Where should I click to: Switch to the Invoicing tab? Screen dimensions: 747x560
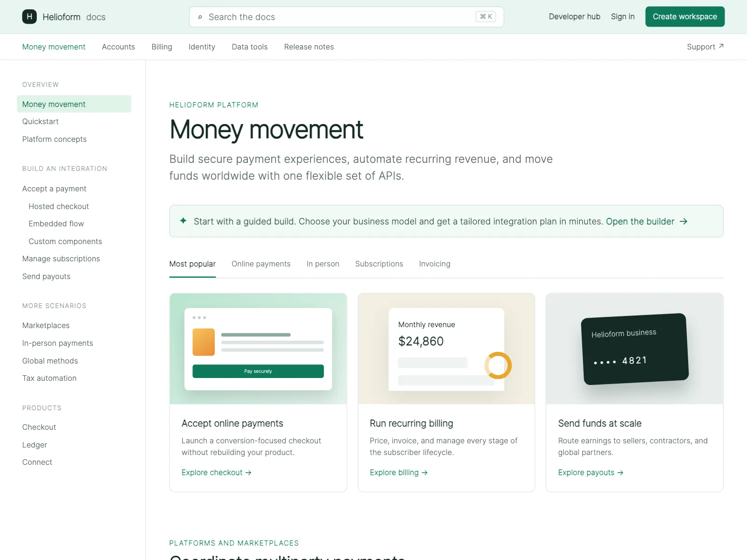[x=435, y=264]
